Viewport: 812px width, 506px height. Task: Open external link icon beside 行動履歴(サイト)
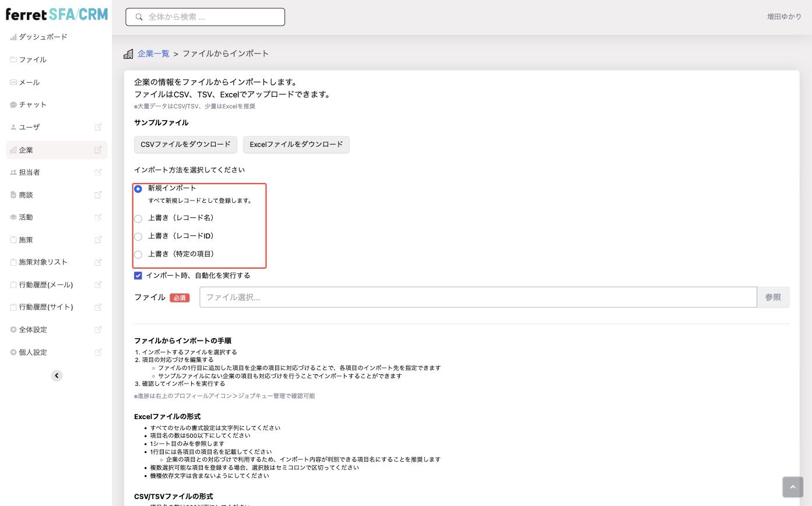(98, 307)
